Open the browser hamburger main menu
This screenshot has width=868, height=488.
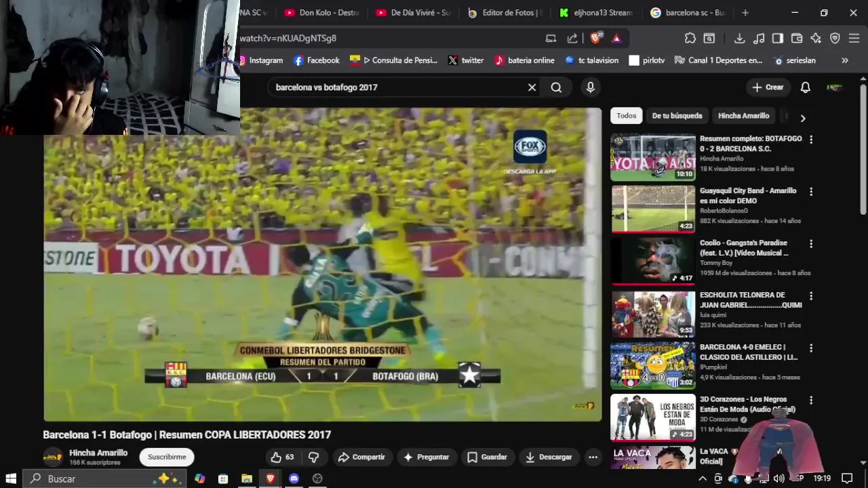point(854,38)
